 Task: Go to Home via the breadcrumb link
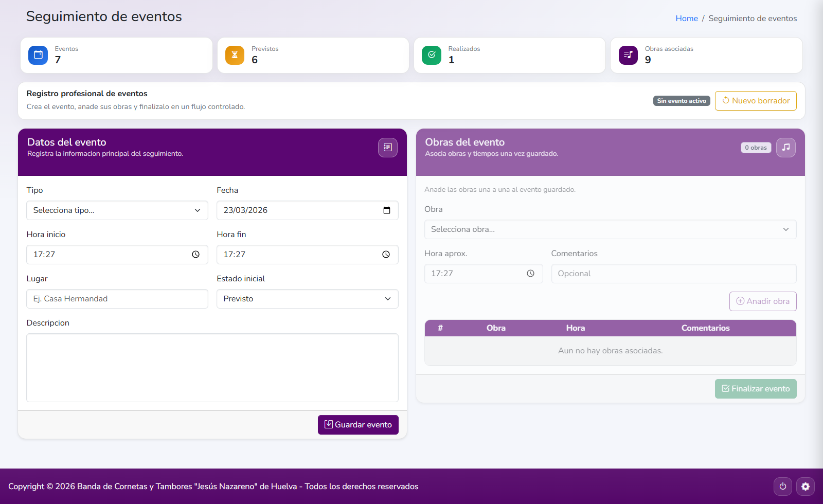687,18
